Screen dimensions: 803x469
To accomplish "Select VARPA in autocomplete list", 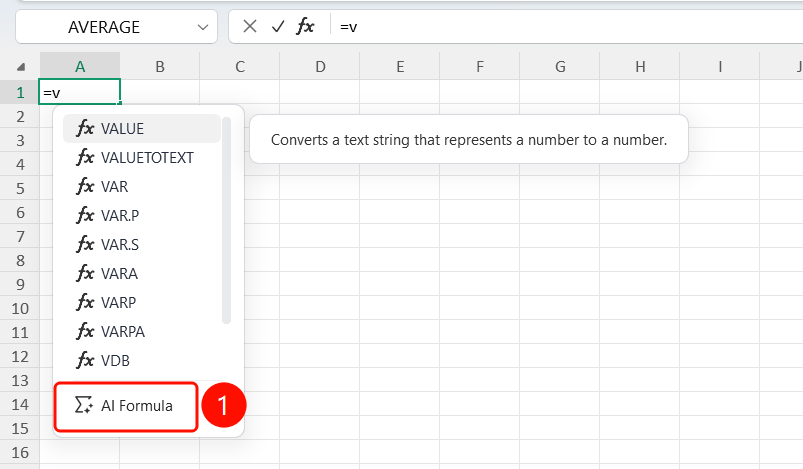I will click(x=141, y=332).
